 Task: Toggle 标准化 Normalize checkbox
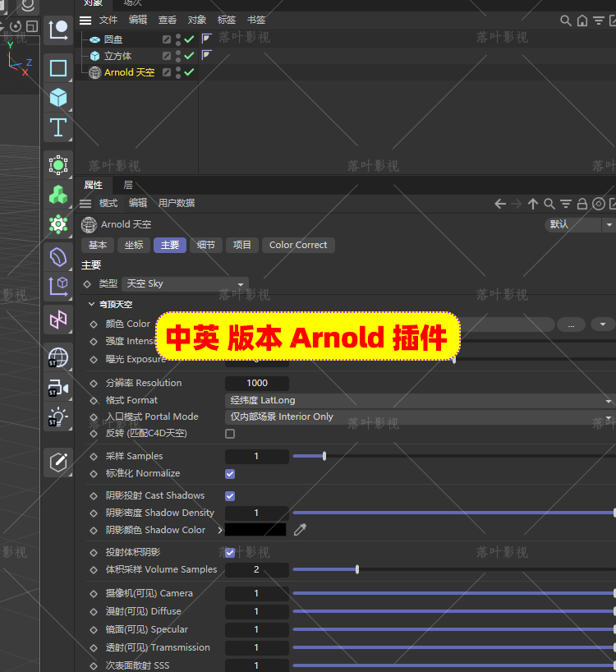(x=230, y=473)
